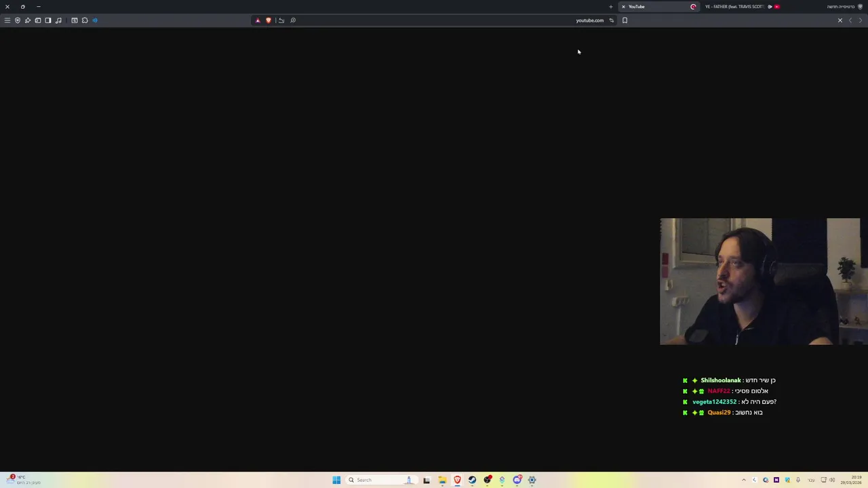Switch to the YouTube tab
The image size is (868, 488).
(658, 7)
